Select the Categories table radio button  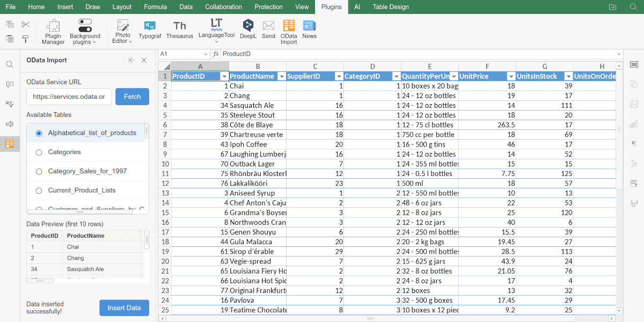pos(39,152)
